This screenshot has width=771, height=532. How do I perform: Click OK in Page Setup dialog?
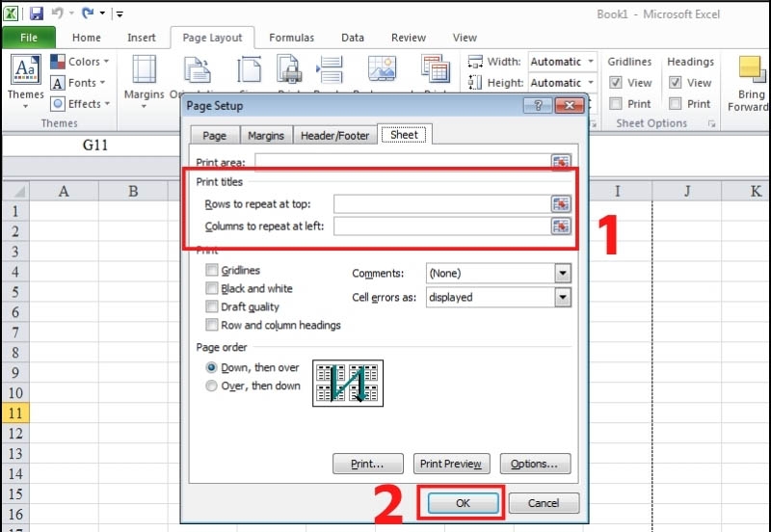(463, 503)
